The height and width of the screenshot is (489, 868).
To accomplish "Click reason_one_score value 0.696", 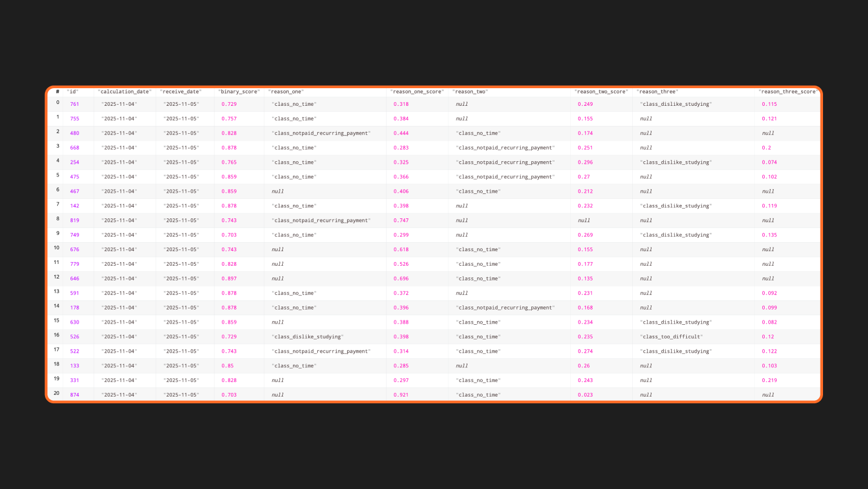I will pos(401,279).
